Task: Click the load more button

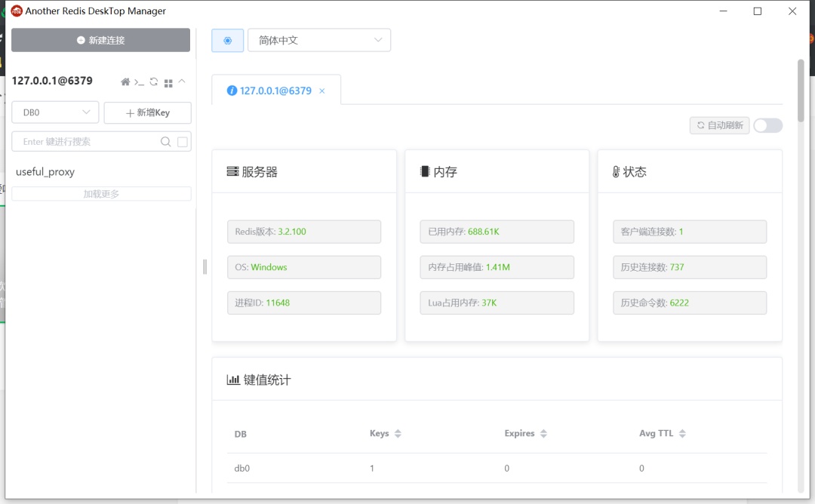Action: (x=101, y=194)
